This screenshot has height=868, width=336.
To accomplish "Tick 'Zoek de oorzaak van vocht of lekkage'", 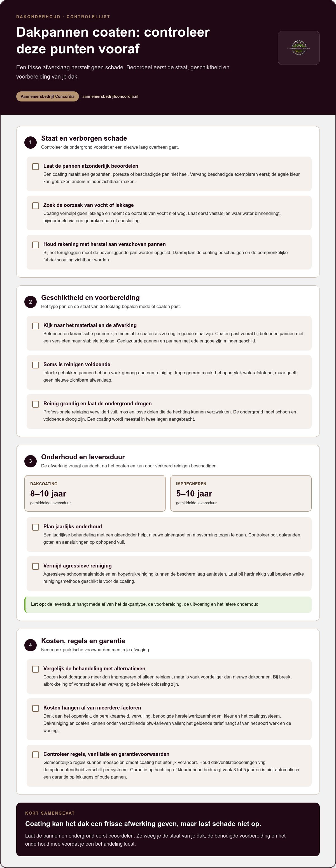I will click(x=36, y=205).
